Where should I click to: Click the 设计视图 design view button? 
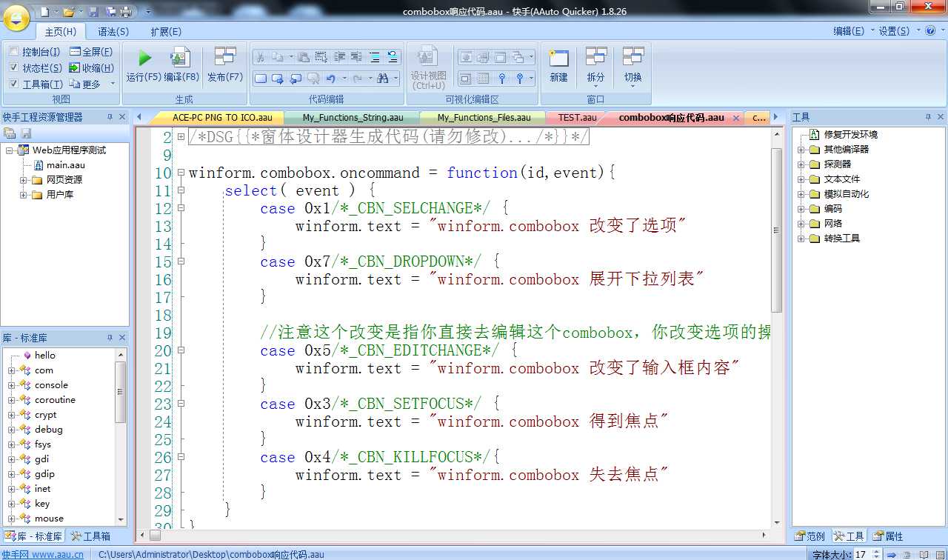428,68
